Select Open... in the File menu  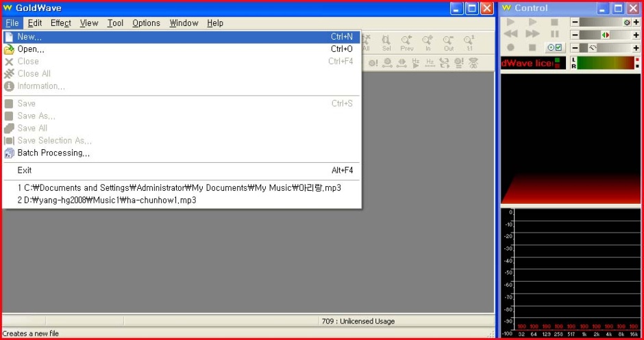[182, 49]
